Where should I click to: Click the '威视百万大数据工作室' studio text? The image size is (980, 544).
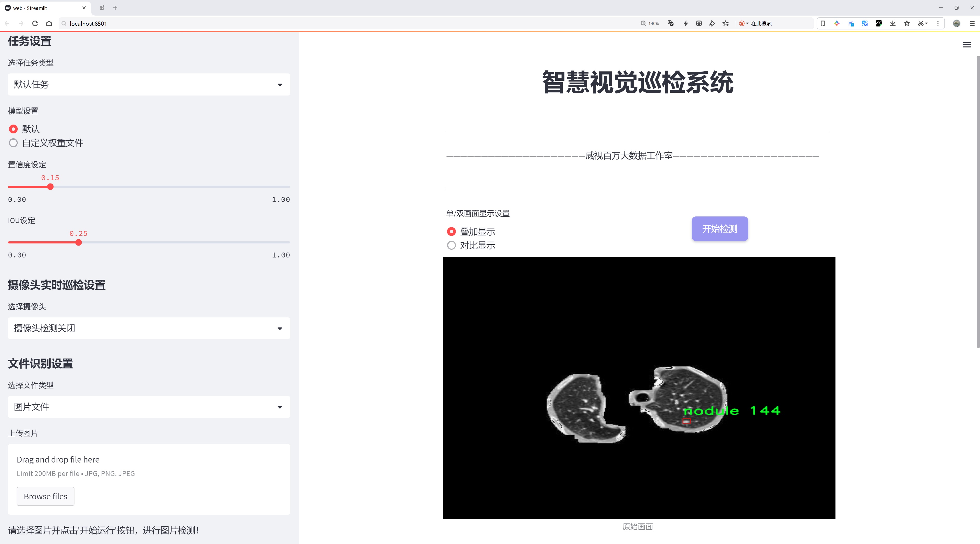tap(629, 155)
